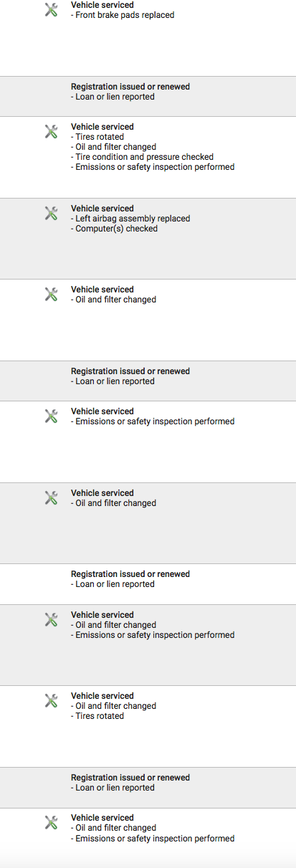Viewport: 296px width, 868px height.
Task: Click wrench icon of the last service entry
Action: pos(51,822)
